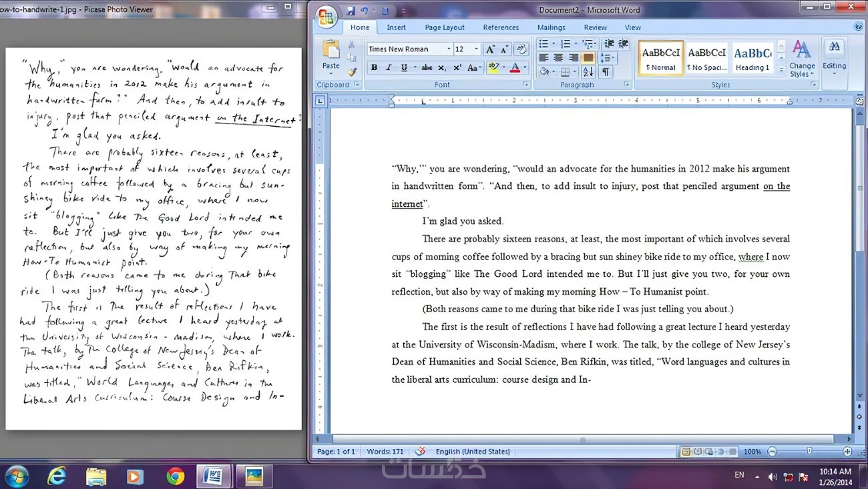Image resolution: width=868 pixels, height=489 pixels.
Task: Apply the No Spacing style
Action: (x=707, y=59)
